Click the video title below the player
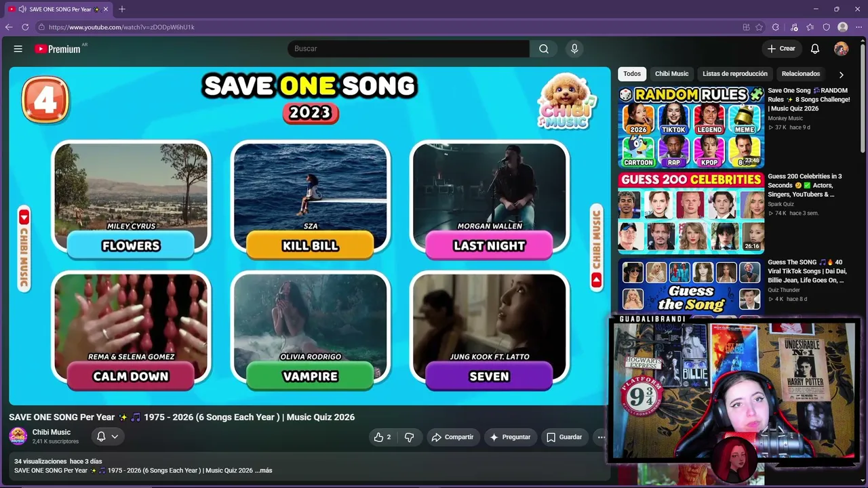 click(182, 417)
